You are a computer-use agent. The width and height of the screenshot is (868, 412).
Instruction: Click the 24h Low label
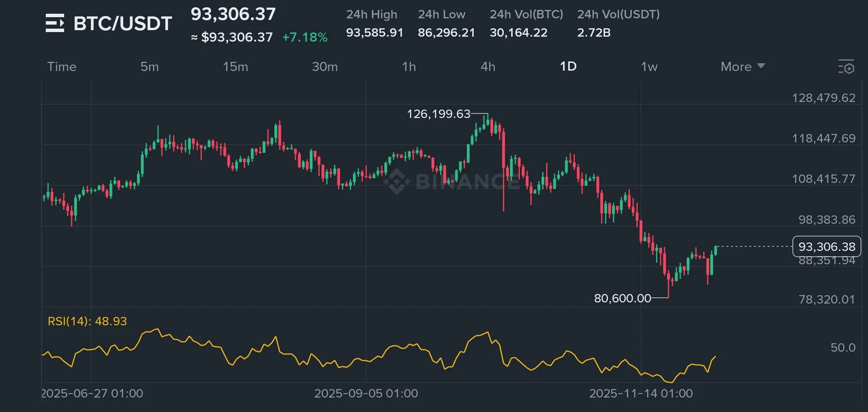(442, 14)
